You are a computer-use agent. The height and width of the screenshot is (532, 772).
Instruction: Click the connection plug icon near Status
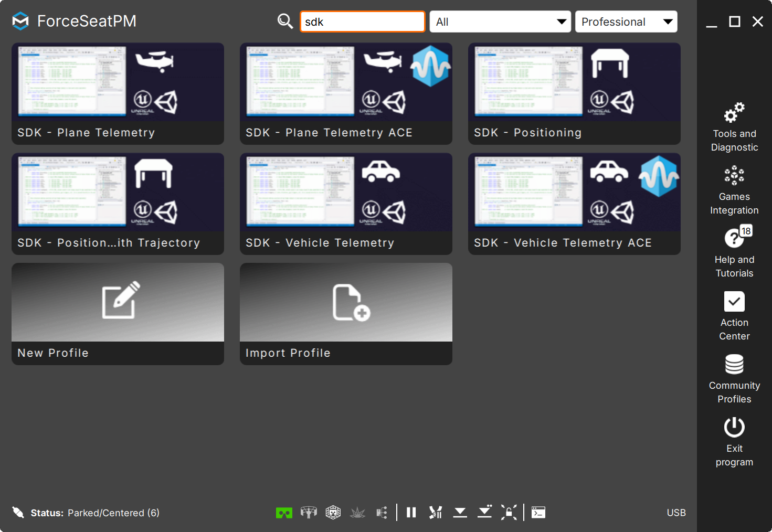click(x=18, y=513)
